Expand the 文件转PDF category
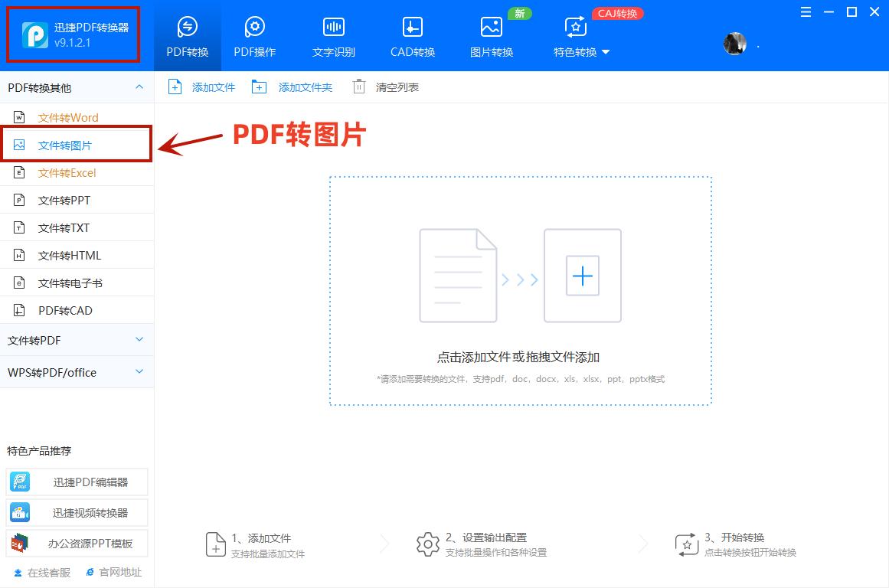The height and width of the screenshot is (588, 889). click(77, 340)
